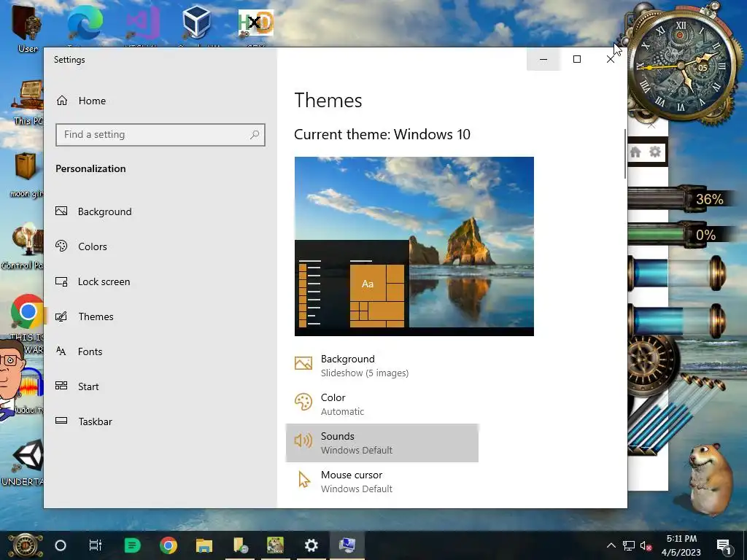The width and height of the screenshot is (747, 560).
Task: Open Task View on the taskbar
Action: pyautogui.click(x=96, y=545)
